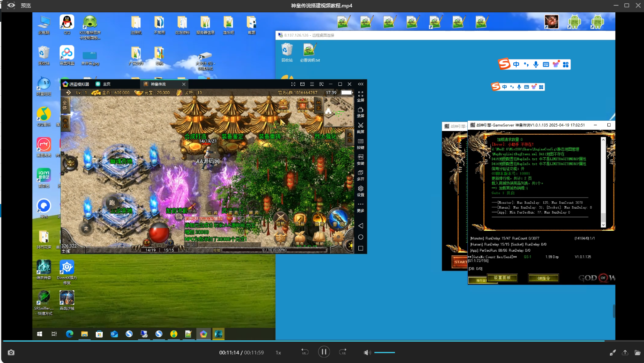
Task: Open File Explorer in the recorded taskbar
Action: pyautogui.click(x=84, y=334)
